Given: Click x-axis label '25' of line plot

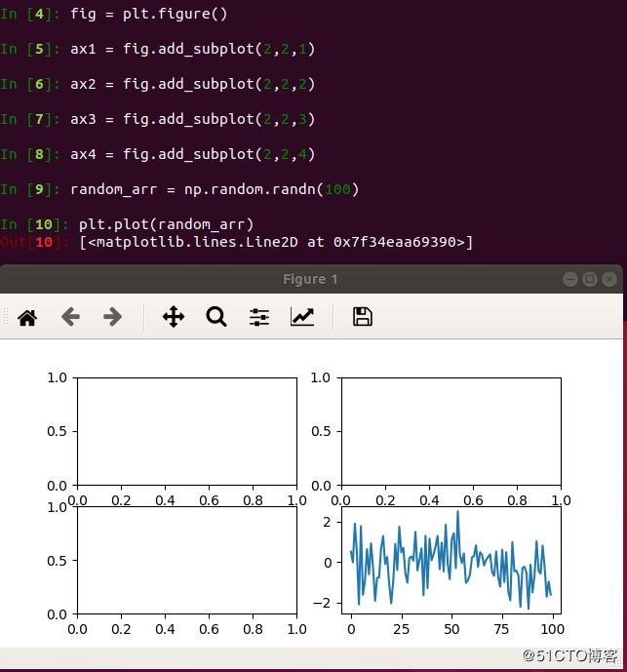Looking at the screenshot, I should tap(401, 629).
